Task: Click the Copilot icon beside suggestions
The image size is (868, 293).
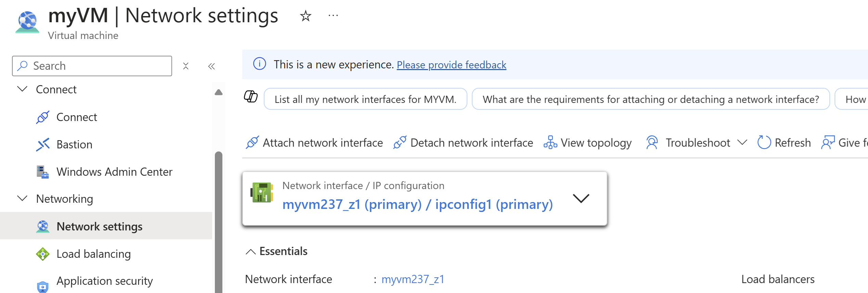Action: pyautogui.click(x=251, y=97)
